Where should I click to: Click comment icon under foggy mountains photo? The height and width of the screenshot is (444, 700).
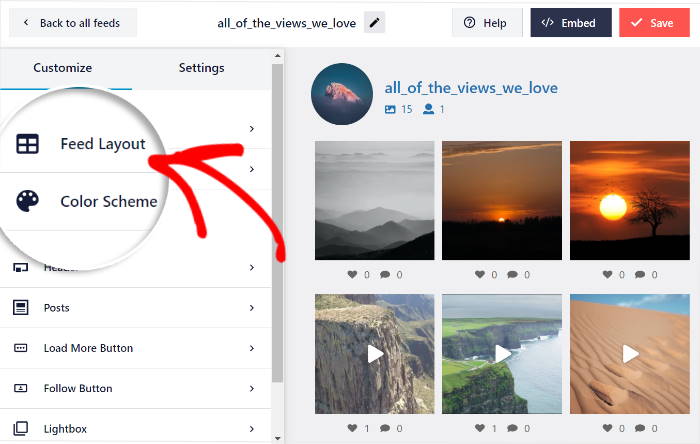[385, 275]
